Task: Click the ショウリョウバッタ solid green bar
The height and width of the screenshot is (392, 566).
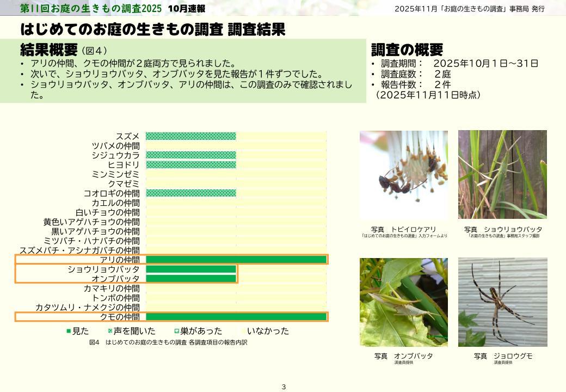Action: tap(191, 269)
